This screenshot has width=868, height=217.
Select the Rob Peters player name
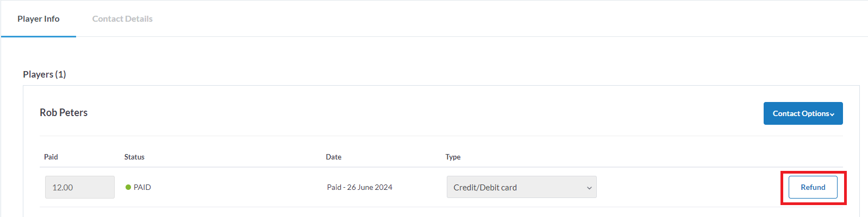pyautogui.click(x=64, y=113)
